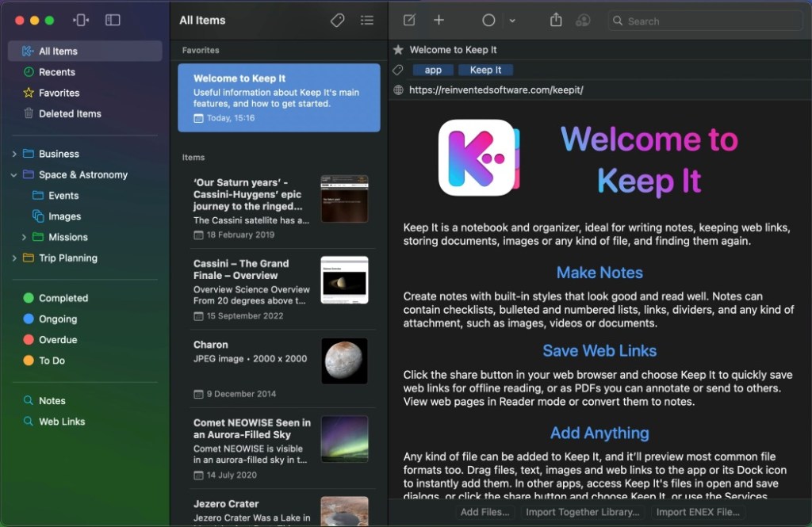Viewport: 812px width, 527px height.
Task: Click the plus add item icon
Action: [x=439, y=20]
